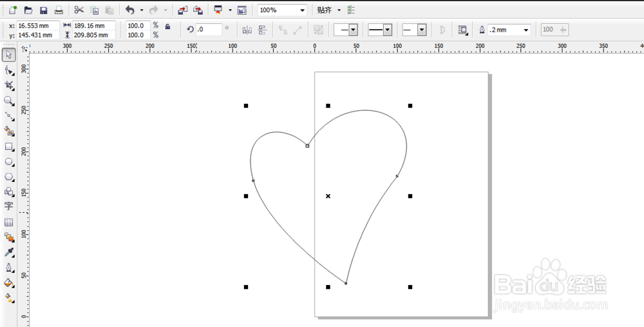Open the application launcher icon
The height and width of the screenshot is (327, 644).
click(x=218, y=10)
